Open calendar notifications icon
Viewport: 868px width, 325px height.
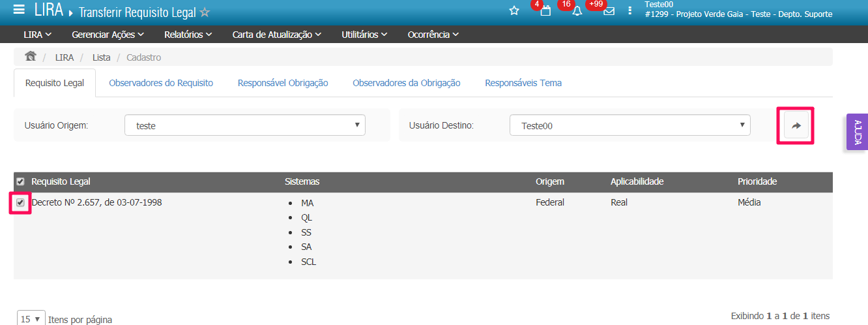pyautogui.click(x=545, y=10)
